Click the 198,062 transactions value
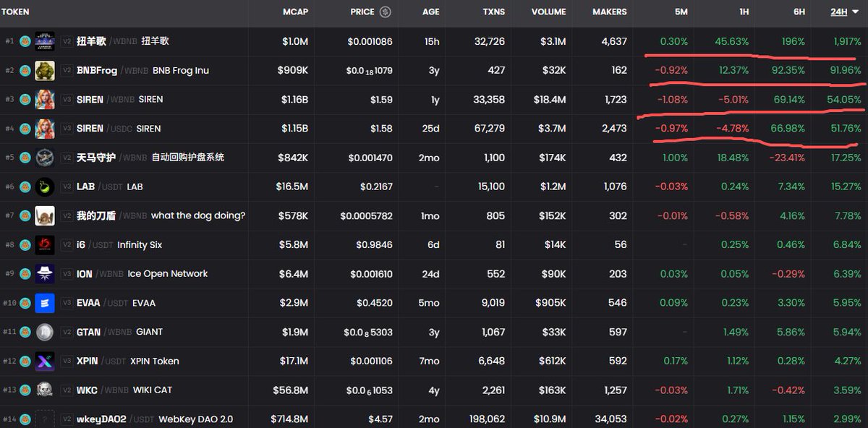Screen dimensions: 868x428 [485, 419]
